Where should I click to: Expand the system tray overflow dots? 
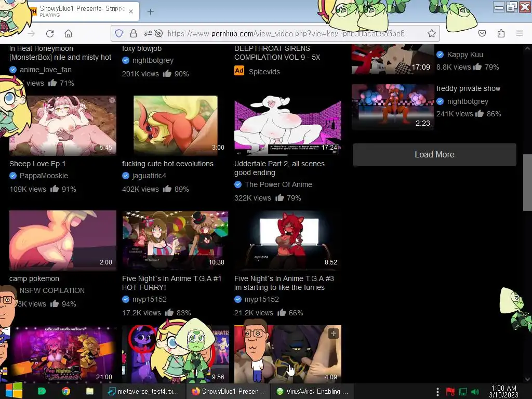click(x=437, y=392)
